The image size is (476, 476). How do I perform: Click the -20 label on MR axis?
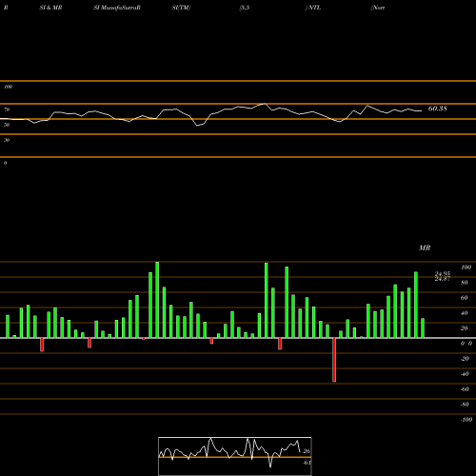pyautogui.click(x=465, y=359)
